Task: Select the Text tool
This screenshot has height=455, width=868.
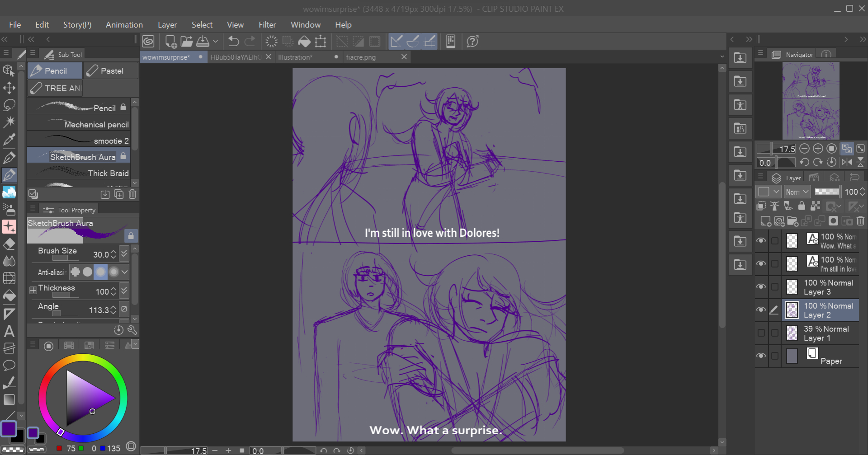Action: click(x=9, y=331)
